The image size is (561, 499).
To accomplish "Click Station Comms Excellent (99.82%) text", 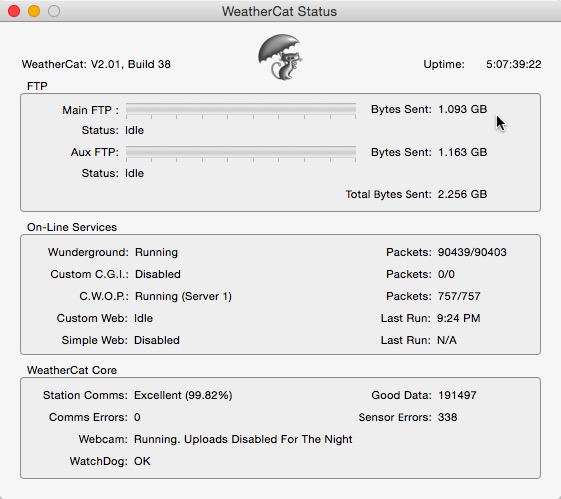I will click(x=183, y=396).
